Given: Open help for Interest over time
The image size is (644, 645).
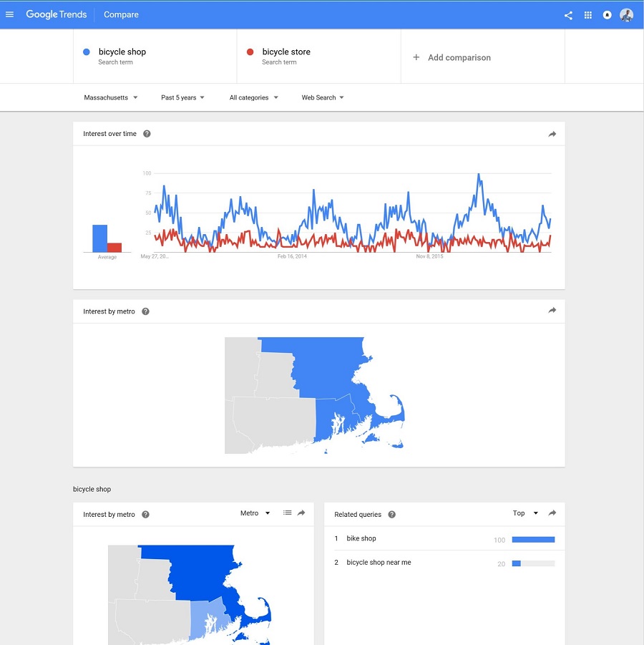Looking at the screenshot, I should [x=147, y=134].
